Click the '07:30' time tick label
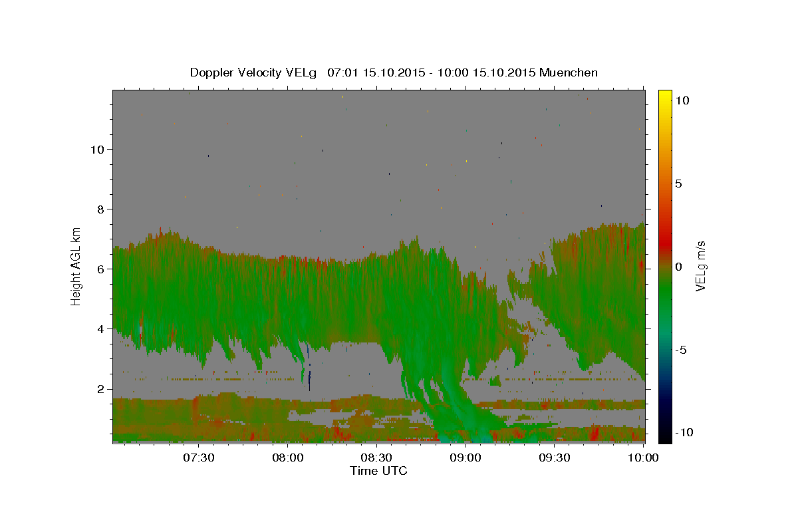This screenshot has width=798, height=532. [x=198, y=458]
